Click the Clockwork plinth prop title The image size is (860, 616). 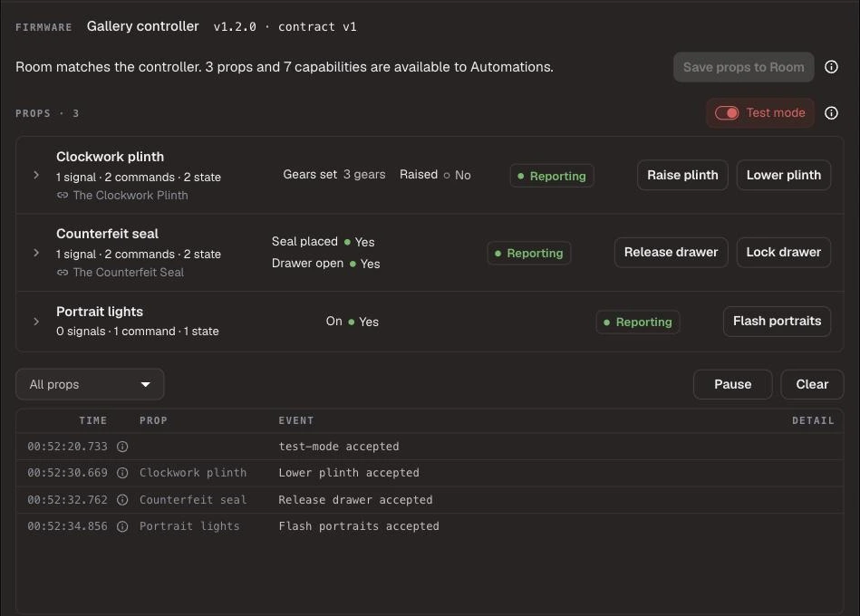click(111, 157)
